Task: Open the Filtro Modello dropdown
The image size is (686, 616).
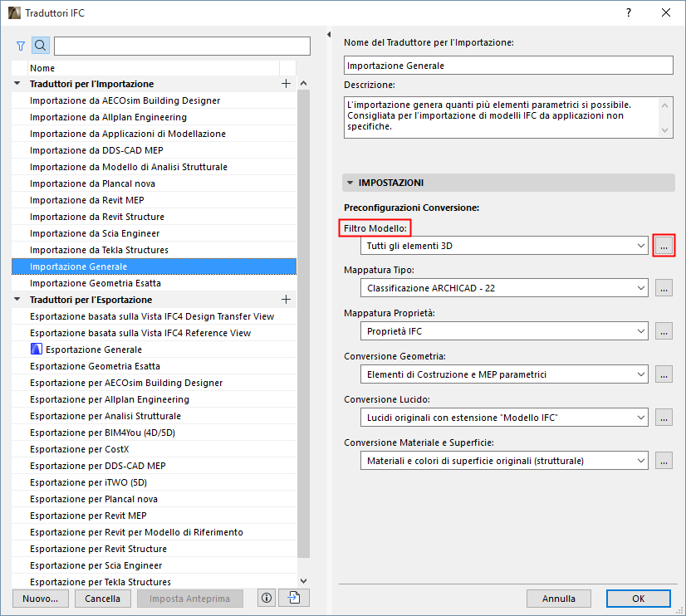Action: (x=504, y=246)
